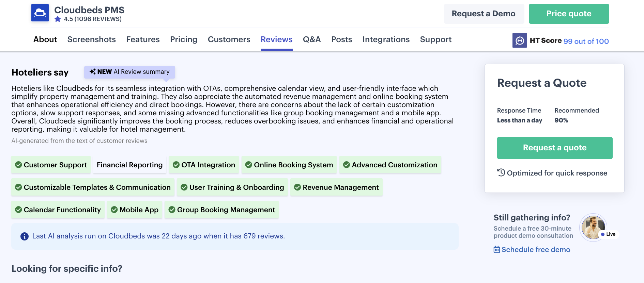
Task: Click the blue rating star icon
Action: 58,19
